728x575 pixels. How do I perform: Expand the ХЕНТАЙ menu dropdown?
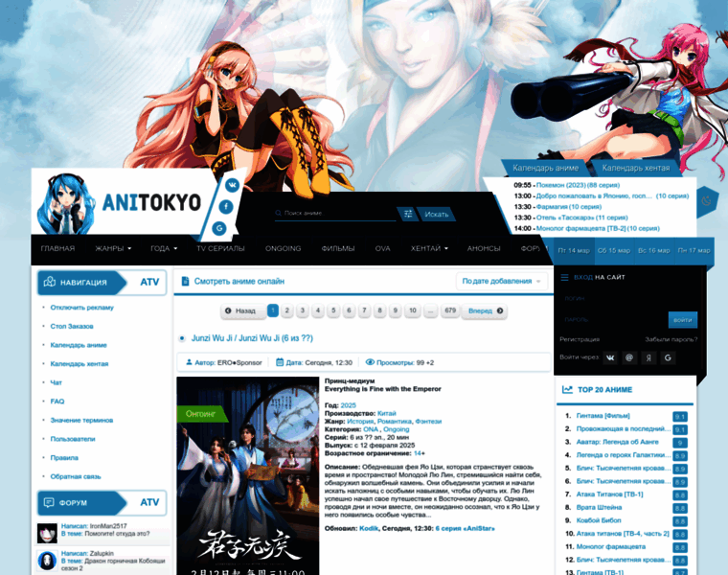click(x=429, y=248)
